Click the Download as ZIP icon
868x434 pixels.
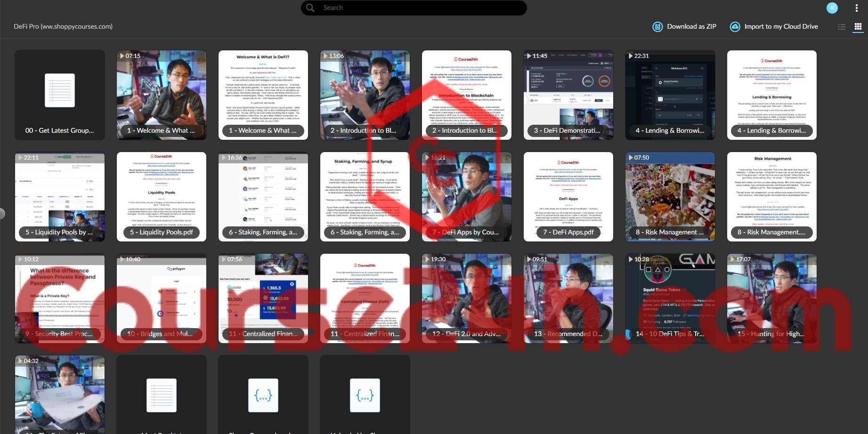click(x=657, y=27)
